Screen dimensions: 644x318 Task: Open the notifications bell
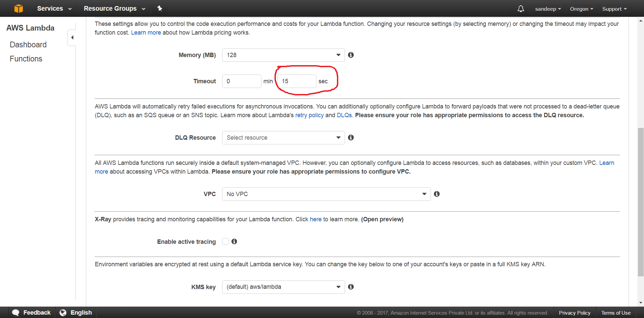[x=521, y=9]
